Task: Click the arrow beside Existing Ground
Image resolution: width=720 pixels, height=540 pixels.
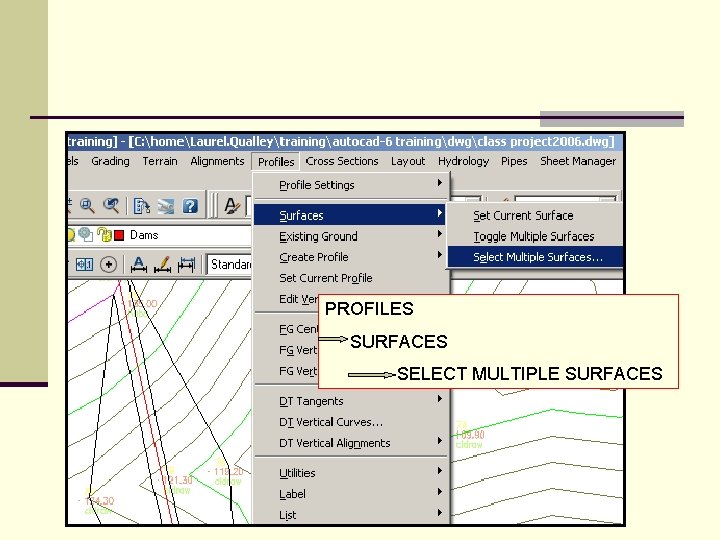Action: 439,234
